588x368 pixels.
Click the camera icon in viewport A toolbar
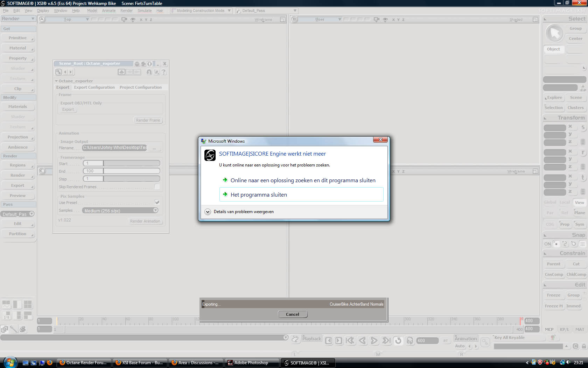(x=124, y=19)
